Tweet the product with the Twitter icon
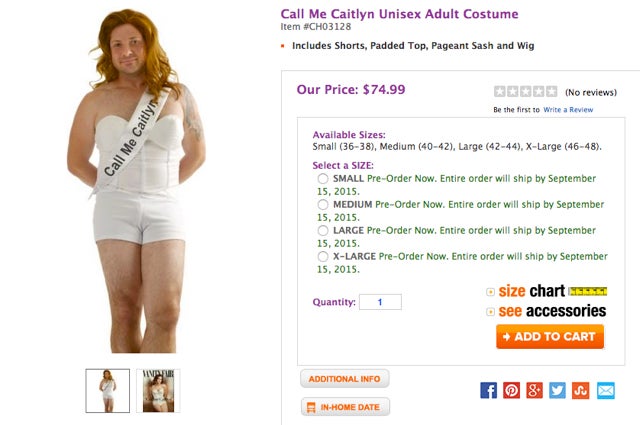The height and width of the screenshot is (425, 640). coord(558,390)
